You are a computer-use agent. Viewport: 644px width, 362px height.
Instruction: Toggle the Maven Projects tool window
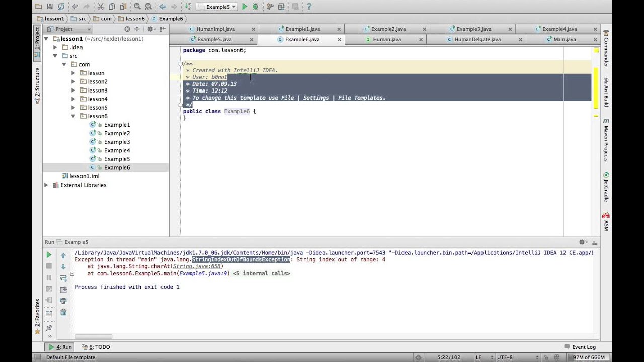[x=606, y=140]
